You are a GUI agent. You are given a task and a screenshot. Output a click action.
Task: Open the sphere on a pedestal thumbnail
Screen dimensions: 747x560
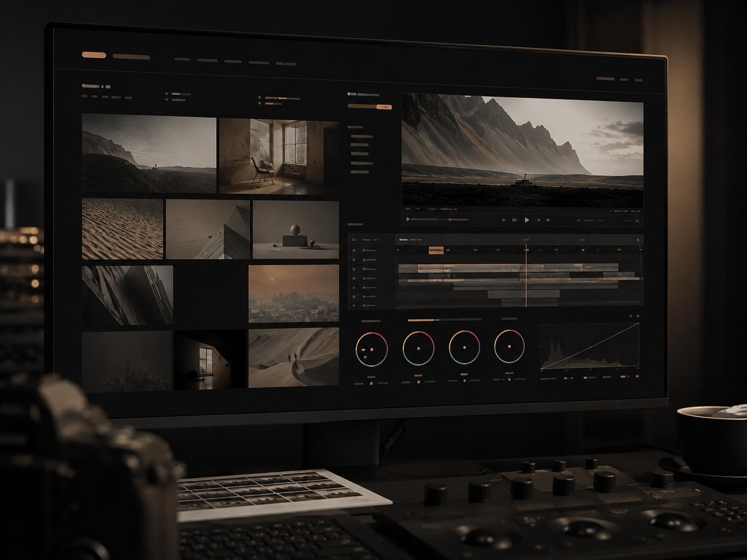point(296,229)
